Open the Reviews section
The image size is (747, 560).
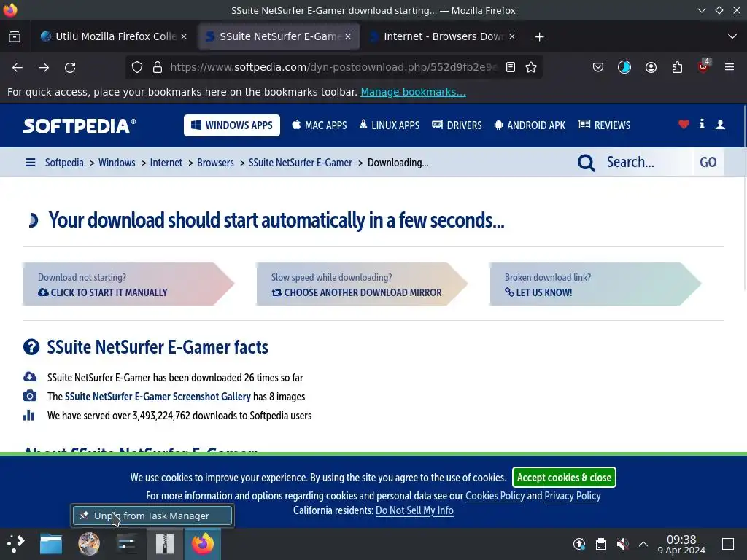(x=604, y=125)
